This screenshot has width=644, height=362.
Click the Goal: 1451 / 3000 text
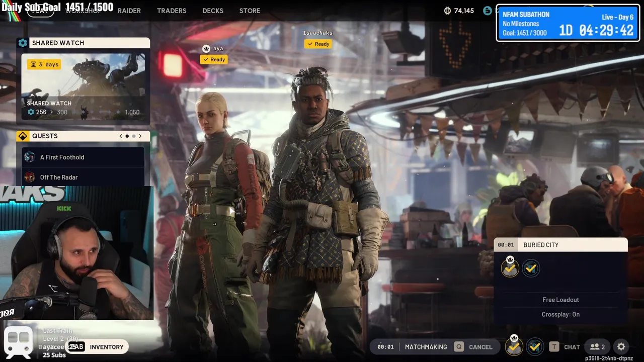525,33
